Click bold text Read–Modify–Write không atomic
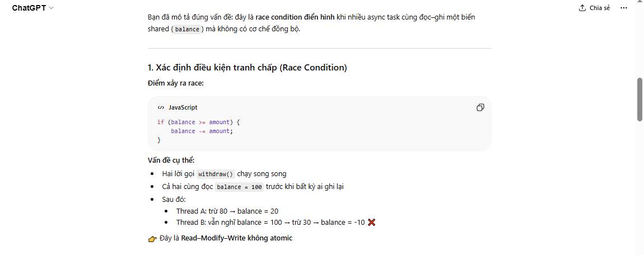 point(236,238)
